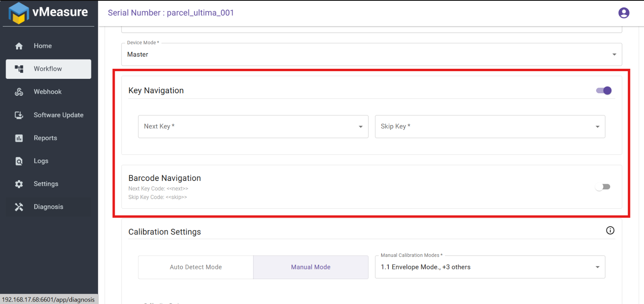Click the Home icon in sidebar

click(x=19, y=46)
